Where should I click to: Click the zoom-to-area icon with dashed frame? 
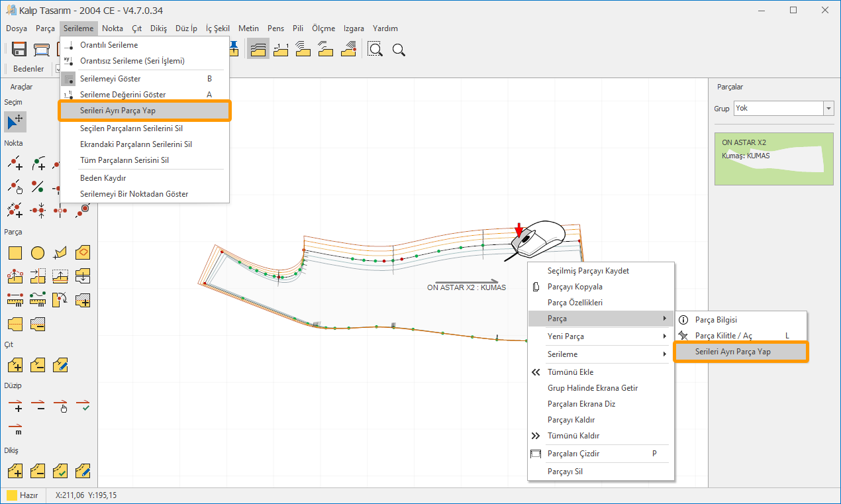(375, 50)
